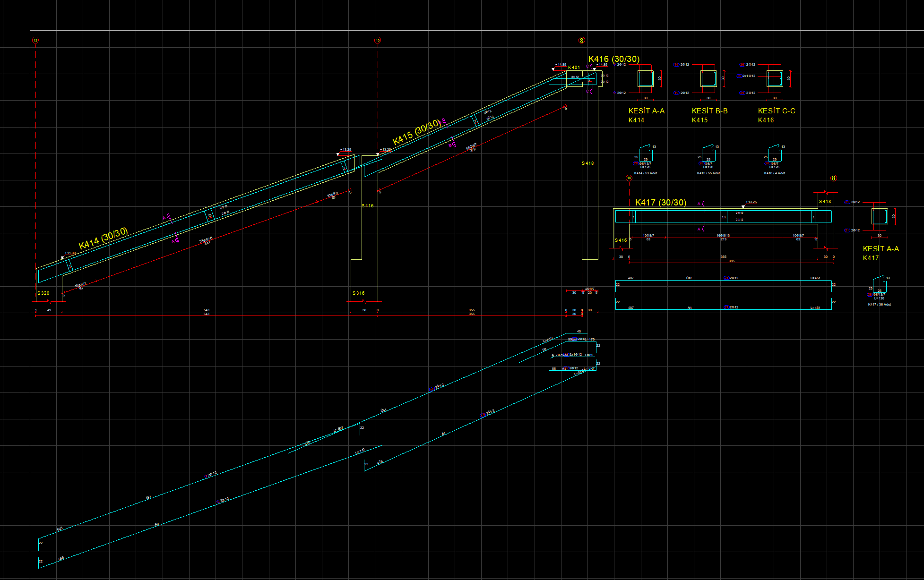Click the K414 (30/30) beam label
Image resolution: width=924 pixels, height=580 pixels.
coord(103,239)
